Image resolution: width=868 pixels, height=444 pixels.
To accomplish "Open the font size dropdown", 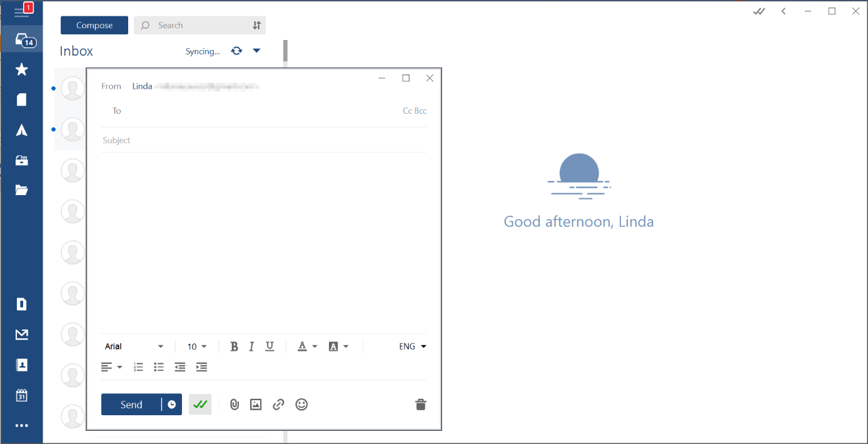I will [197, 346].
